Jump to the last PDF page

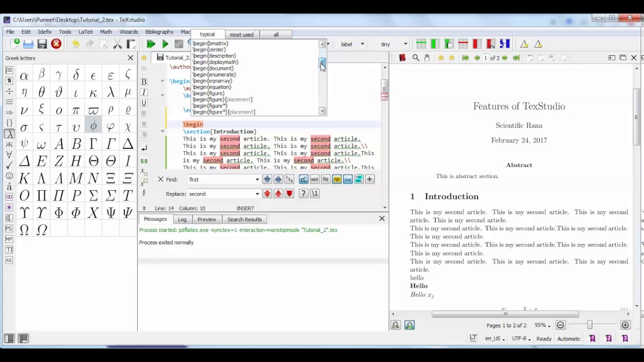[x=516, y=58]
